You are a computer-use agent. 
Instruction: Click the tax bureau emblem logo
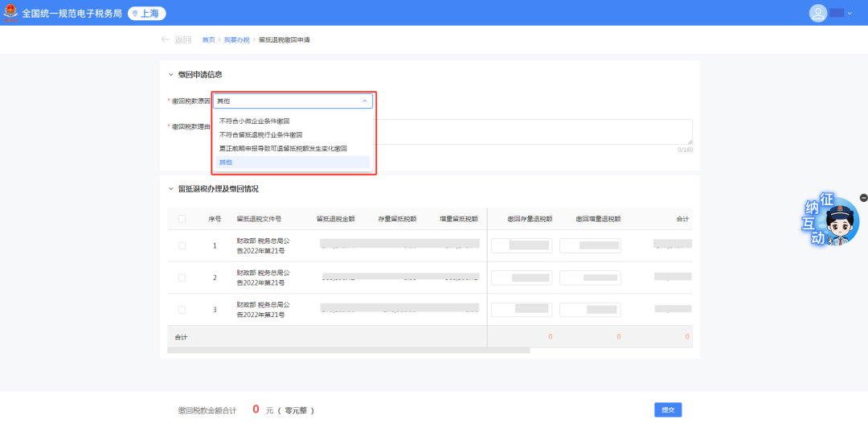(11, 13)
